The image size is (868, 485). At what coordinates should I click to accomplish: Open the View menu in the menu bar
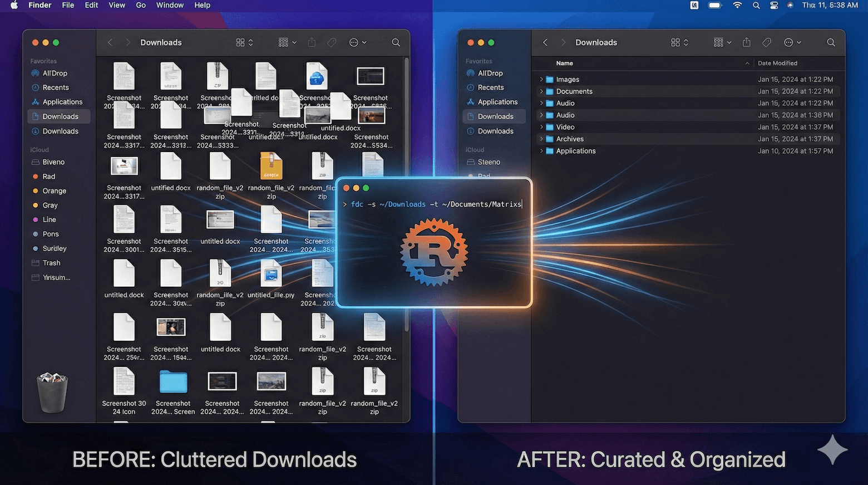(x=116, y=5)
